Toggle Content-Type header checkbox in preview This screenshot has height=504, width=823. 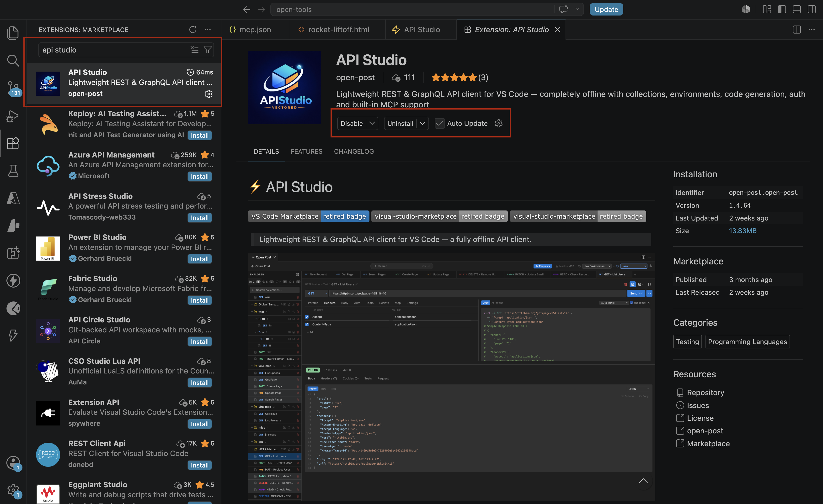tap(307, 324)
